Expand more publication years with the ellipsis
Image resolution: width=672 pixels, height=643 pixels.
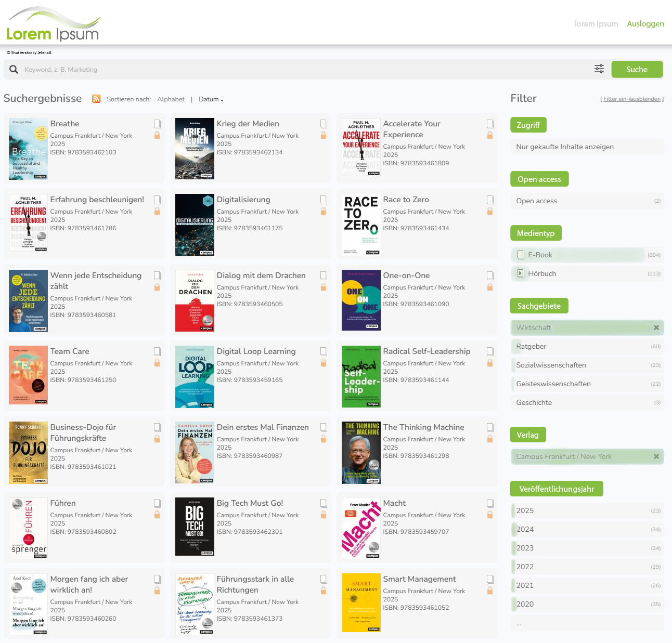point(519,623)
